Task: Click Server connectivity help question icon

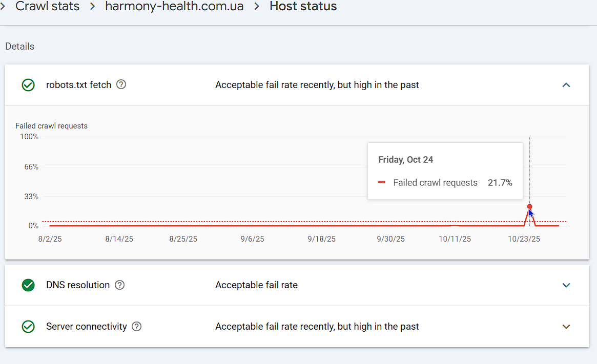Action: tap(136, 327)
